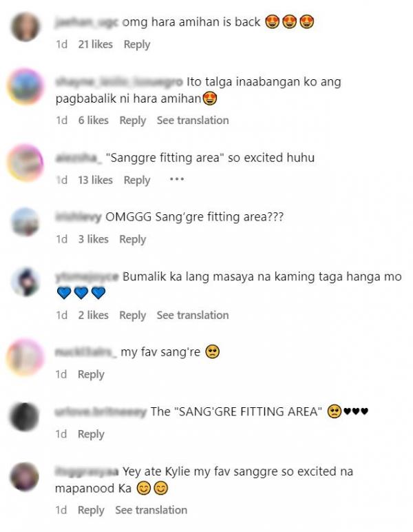View the 2 likes on the 'Bumalik ka lang' comment
This screenshot has height=532, width=413.
(93, 315)
